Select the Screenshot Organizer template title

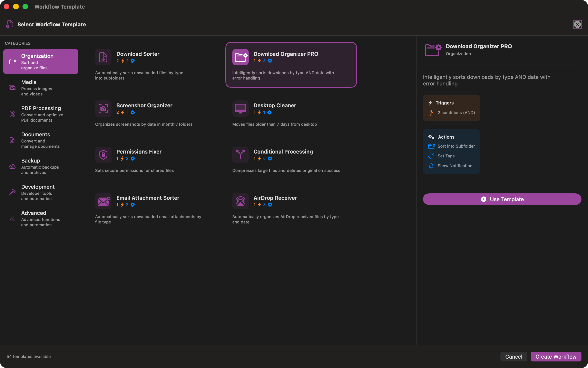(x=144, y=105)
